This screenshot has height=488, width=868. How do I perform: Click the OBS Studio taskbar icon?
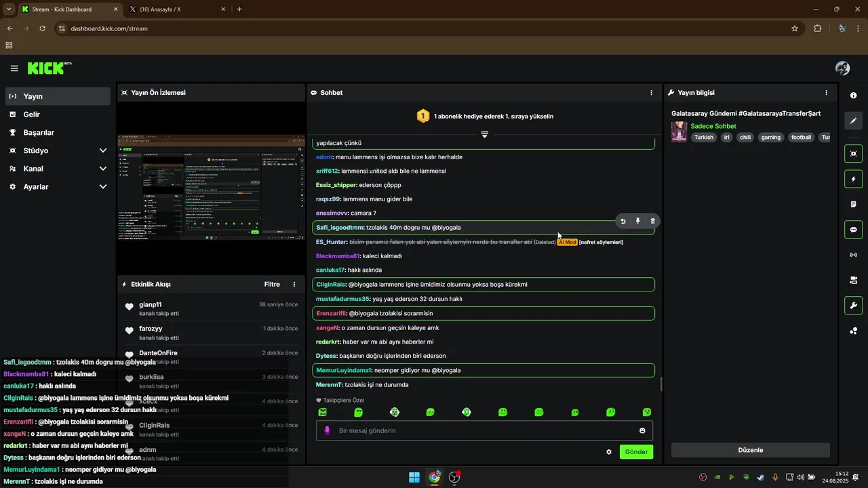pos(454,477)
